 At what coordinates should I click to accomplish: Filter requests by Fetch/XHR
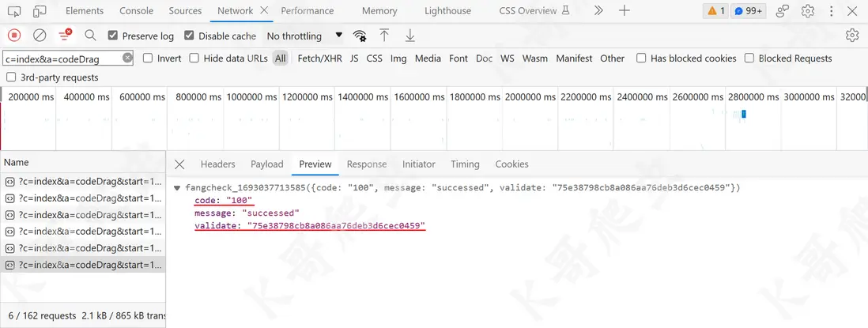(320, 58)
